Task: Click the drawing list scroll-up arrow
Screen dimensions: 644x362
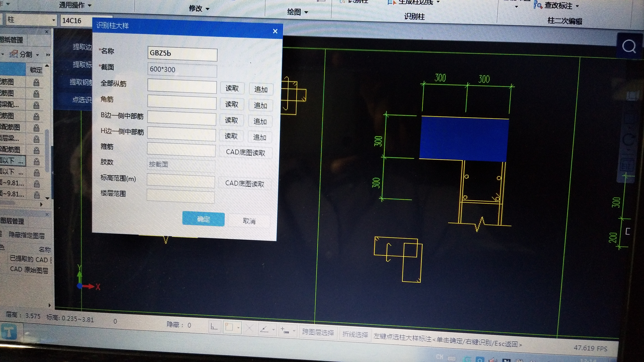Action: tap(47, 66)
